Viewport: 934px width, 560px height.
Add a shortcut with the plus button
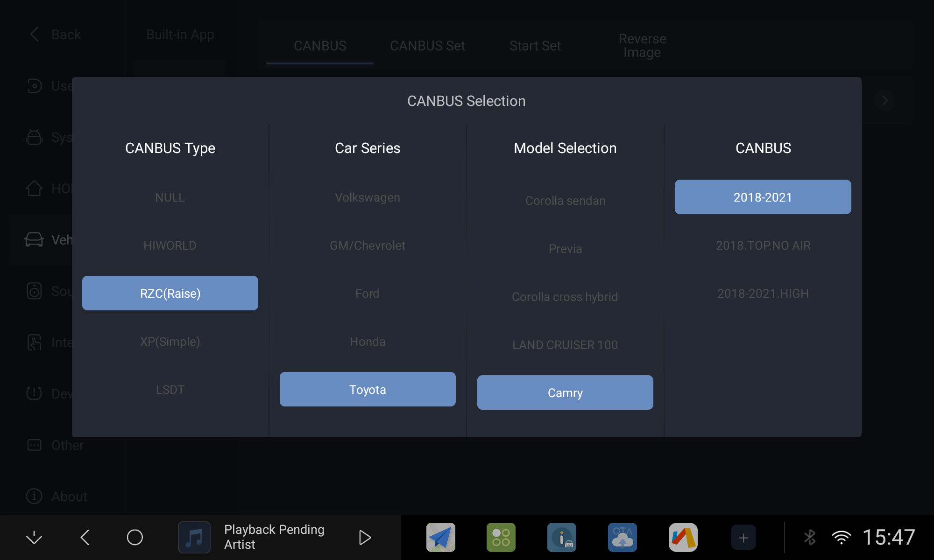743,538
